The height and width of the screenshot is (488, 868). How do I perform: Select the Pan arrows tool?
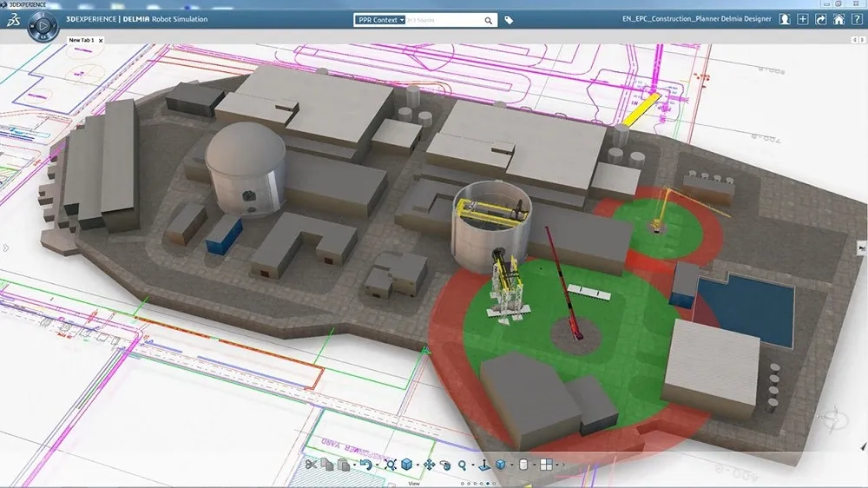pyautogui.click(x=429, y=465)
